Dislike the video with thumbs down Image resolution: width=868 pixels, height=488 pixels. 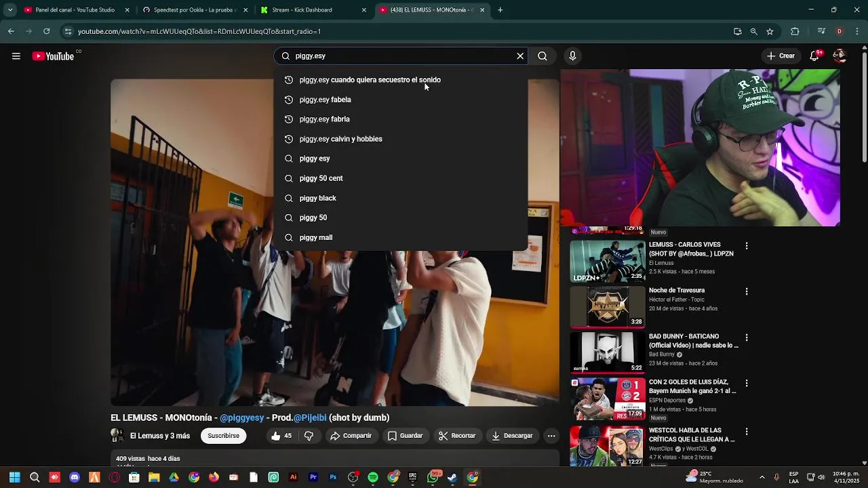point(309,436)
